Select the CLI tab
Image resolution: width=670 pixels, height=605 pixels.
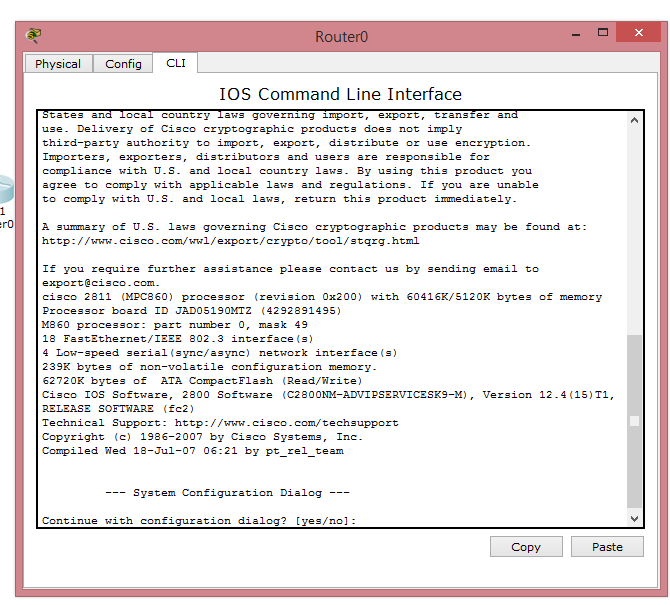(176, 63)
